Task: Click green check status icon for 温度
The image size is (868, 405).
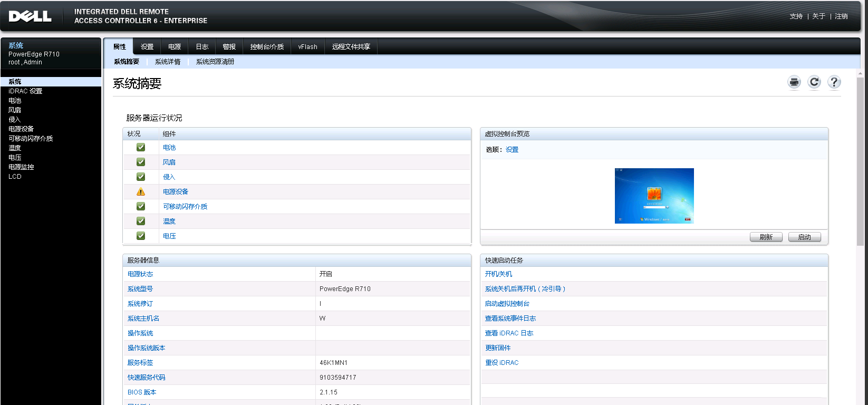Action: coord(141,221)
